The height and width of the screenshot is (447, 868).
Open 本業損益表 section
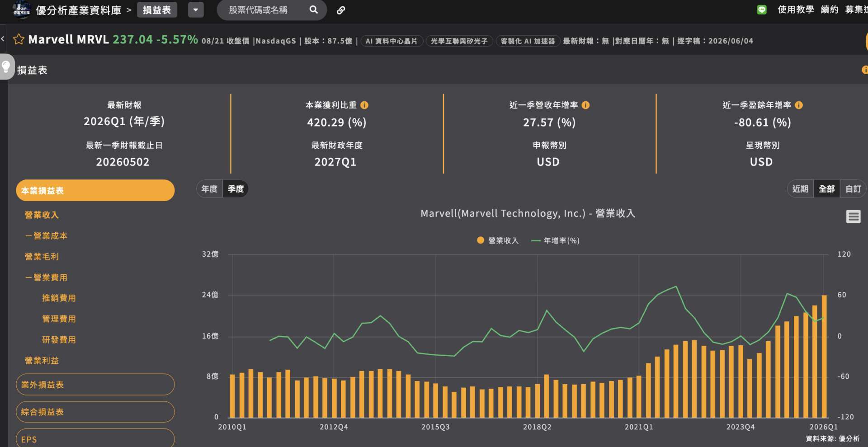95,190
